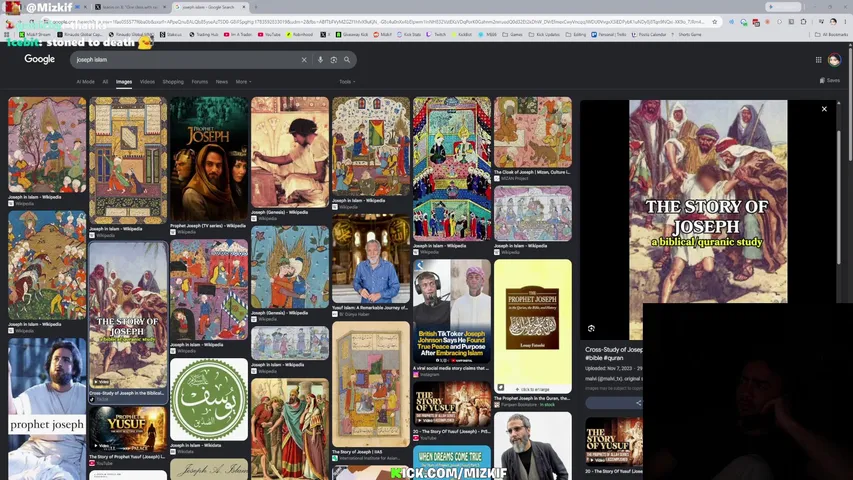Switch to the Forums tab
Screen dimensions: 853x480
[200, 82]
